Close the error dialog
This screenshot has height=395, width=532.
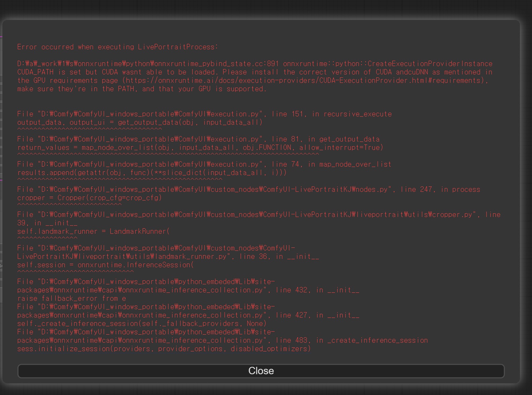pyautogui.click(x=261, y=371)
